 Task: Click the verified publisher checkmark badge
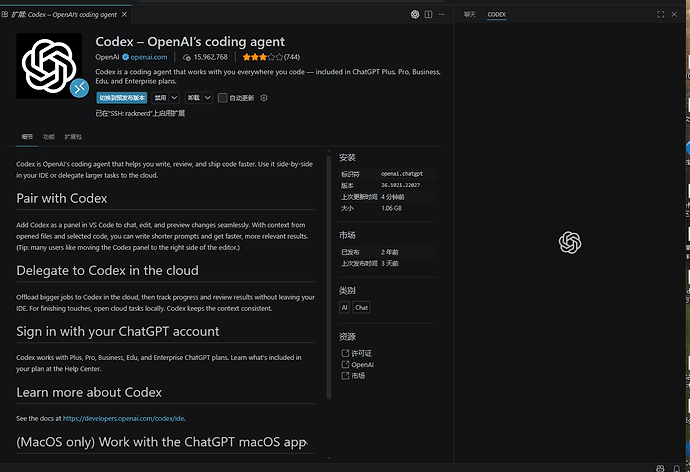point(125,57)
